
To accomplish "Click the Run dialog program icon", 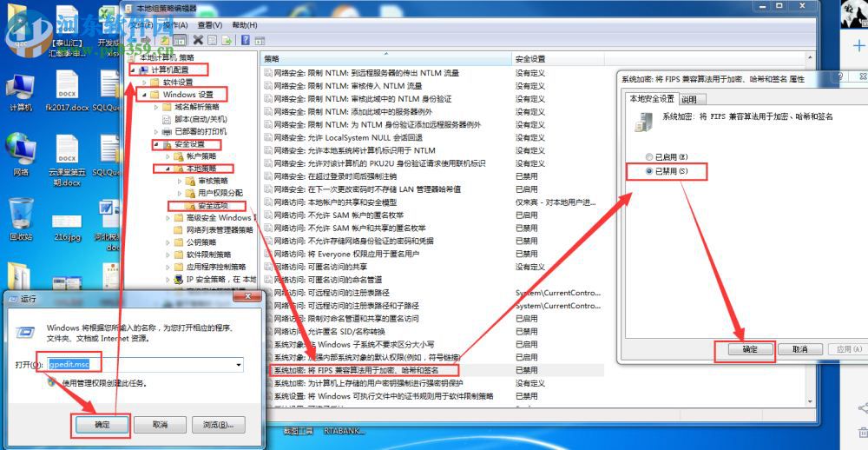I will pos(25,332).
